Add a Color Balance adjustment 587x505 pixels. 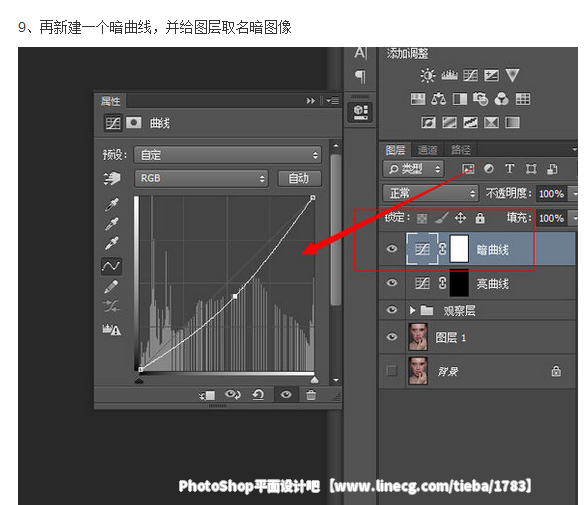(x=439, y=99)
